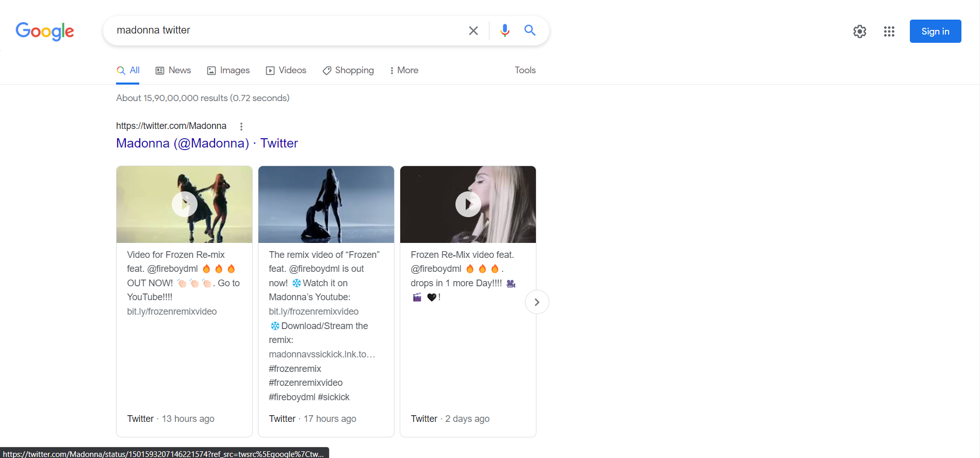Click 'Twitter · 2 days ago' footer
Screen dimensions: 980x458
point(450,419)
